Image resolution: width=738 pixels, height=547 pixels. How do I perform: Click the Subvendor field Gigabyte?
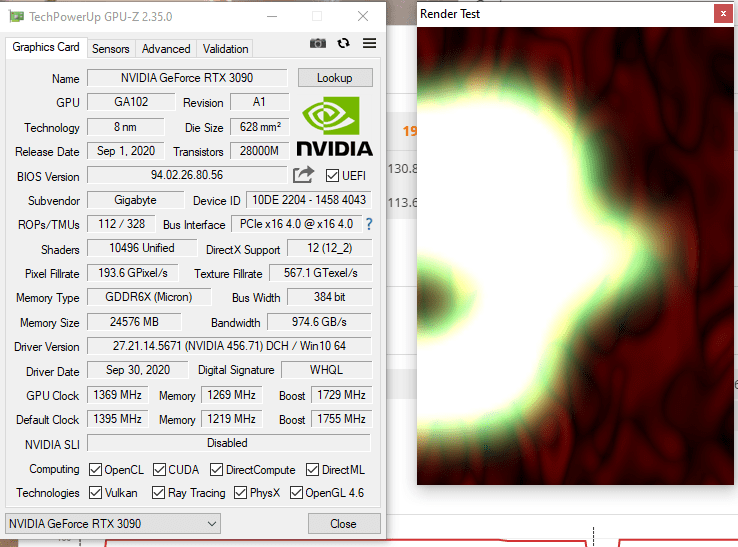(136, 200)
